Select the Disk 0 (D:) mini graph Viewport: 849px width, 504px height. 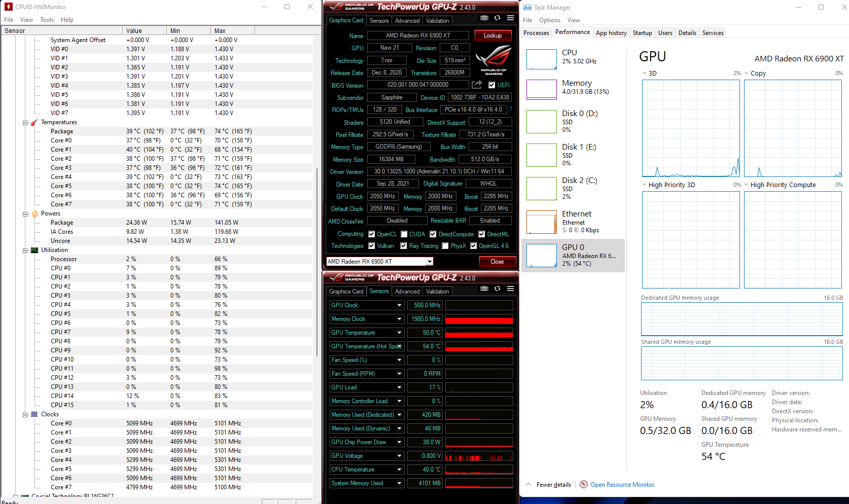point(542,122)
